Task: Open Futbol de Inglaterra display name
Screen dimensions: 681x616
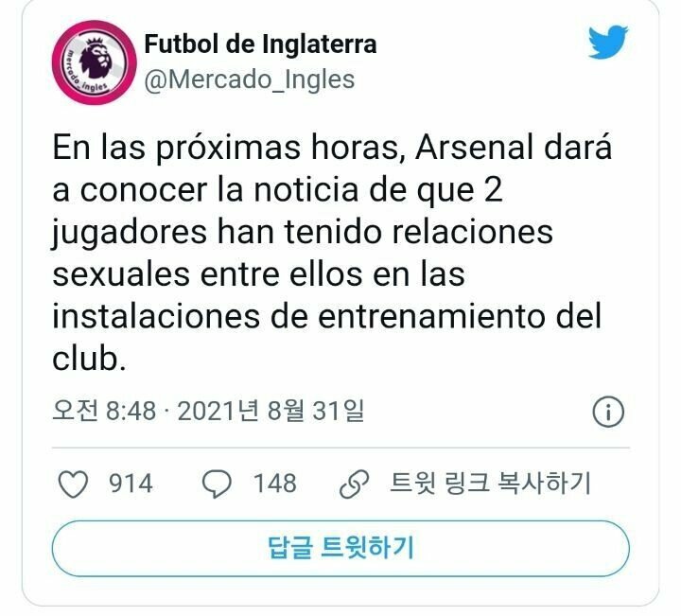Action: (x=260, y=44)
